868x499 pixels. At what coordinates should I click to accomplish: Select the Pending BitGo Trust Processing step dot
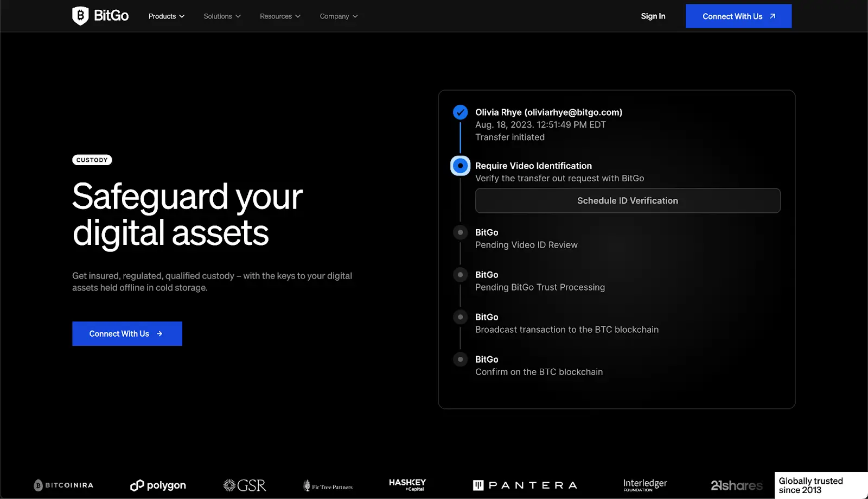click(460, 275)
